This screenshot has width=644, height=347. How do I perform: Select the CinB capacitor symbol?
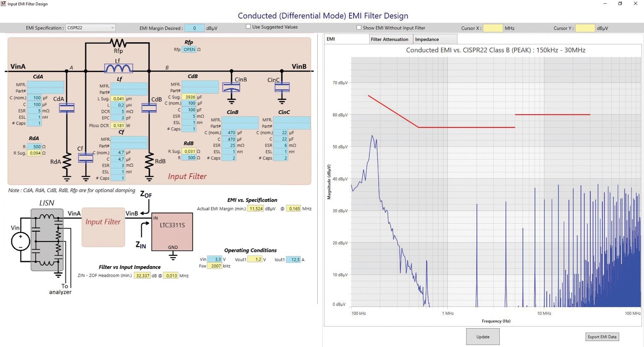click(231, 88)
